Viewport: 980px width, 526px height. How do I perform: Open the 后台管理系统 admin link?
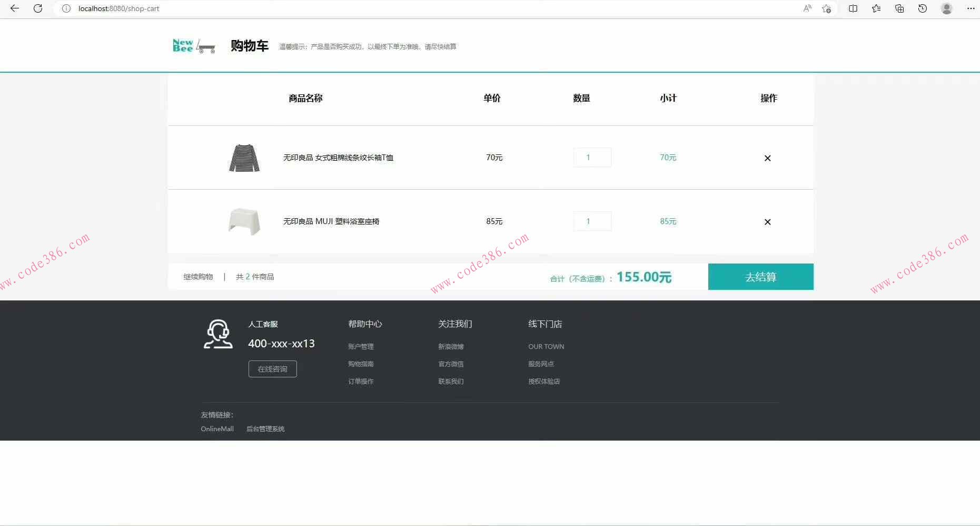click(x=265, y=428)
